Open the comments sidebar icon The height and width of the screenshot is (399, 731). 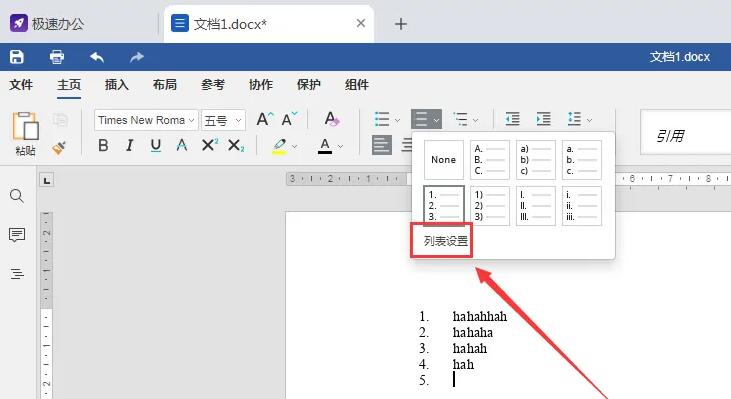pyautogui.click(x=17, y=235)
